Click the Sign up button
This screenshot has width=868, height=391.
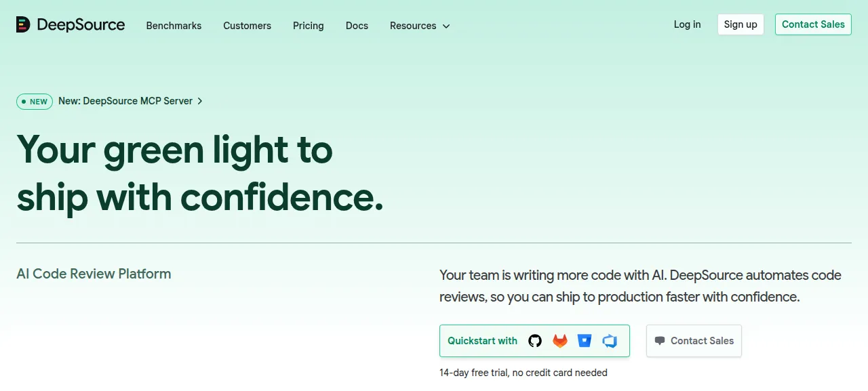741,24
